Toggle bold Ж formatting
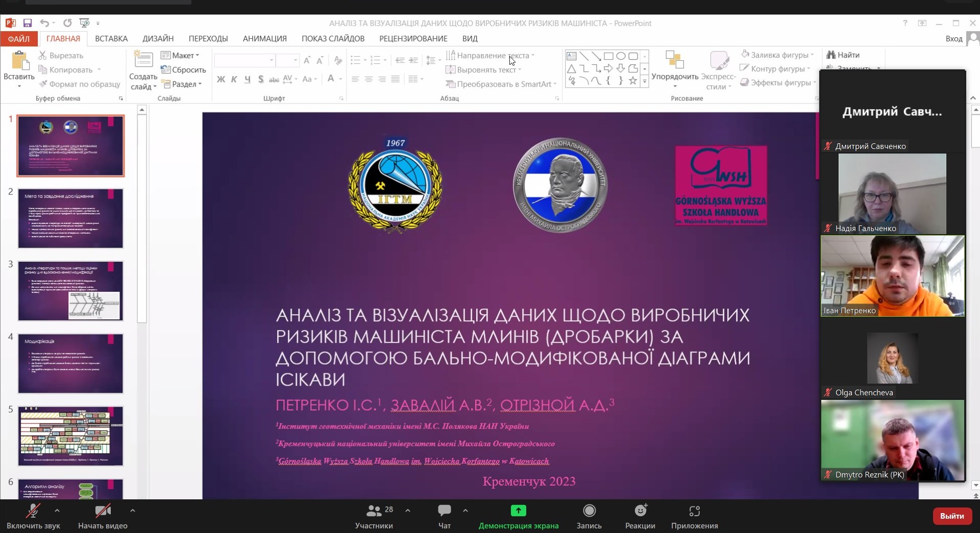980x533 pixels. [221, 79]
